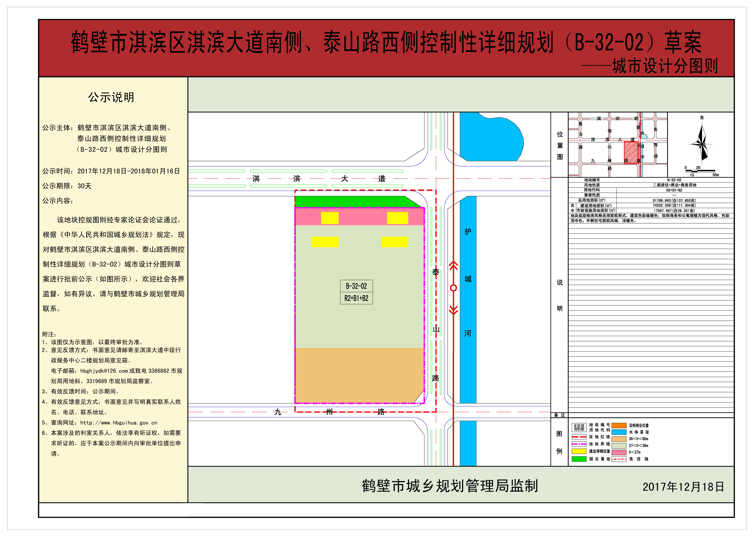
Task: Click the 地块编号 table row label
Action: tap(592, 180)
